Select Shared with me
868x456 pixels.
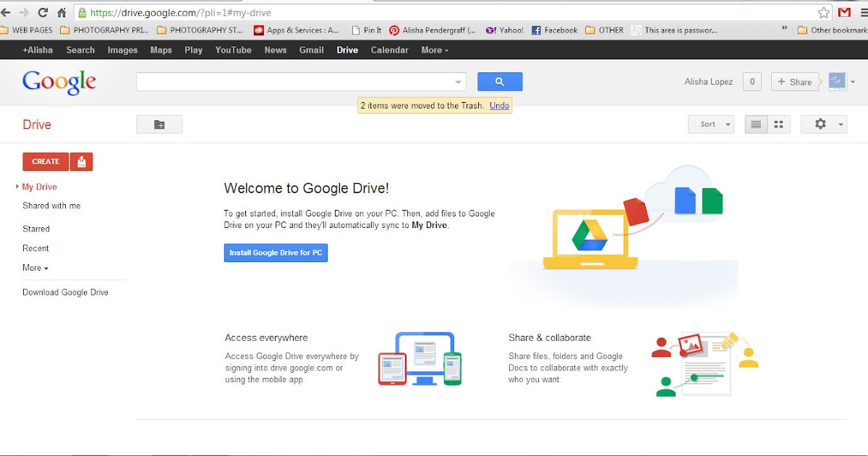(51, 206)
